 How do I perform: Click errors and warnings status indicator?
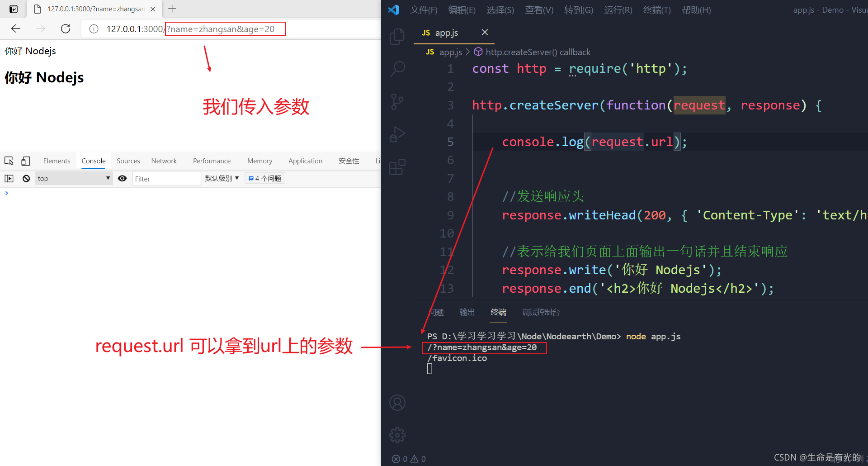pos(409,459)
